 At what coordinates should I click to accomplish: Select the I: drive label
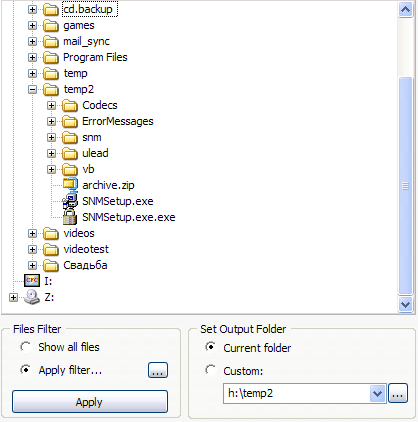click(x=48, y=281)
